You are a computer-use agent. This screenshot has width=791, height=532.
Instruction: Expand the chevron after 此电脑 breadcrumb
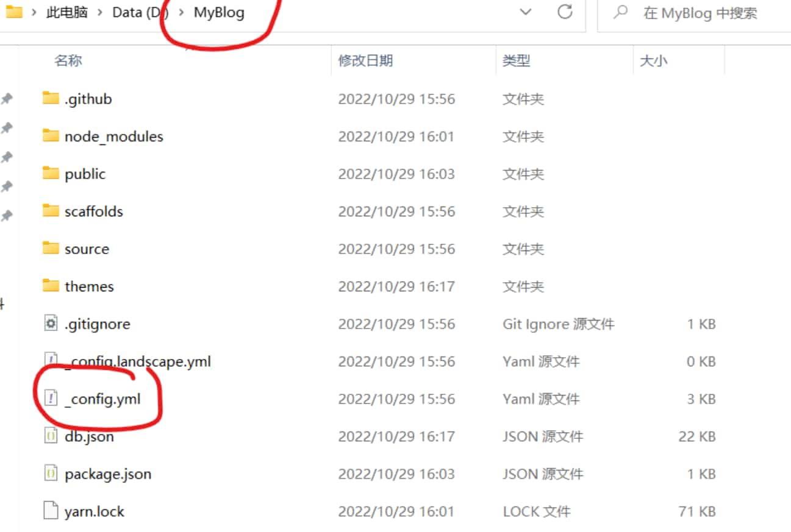[100, 13]
